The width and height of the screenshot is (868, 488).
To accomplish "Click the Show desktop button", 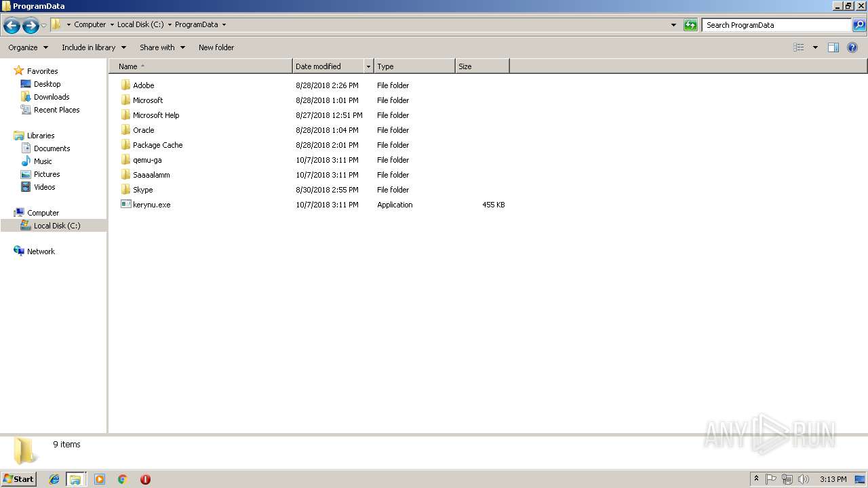I will click(x=861, y=479).
